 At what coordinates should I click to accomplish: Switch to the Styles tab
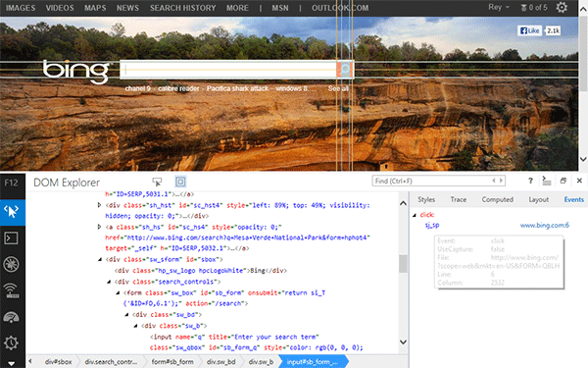[x=426, y=199]
